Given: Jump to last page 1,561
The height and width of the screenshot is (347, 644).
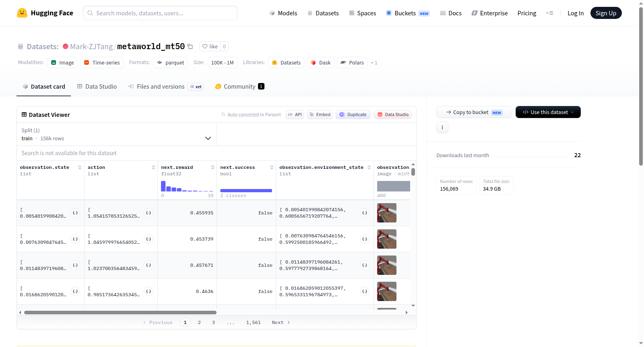Looking at the screenshot, I should click(x=254, y=322).
